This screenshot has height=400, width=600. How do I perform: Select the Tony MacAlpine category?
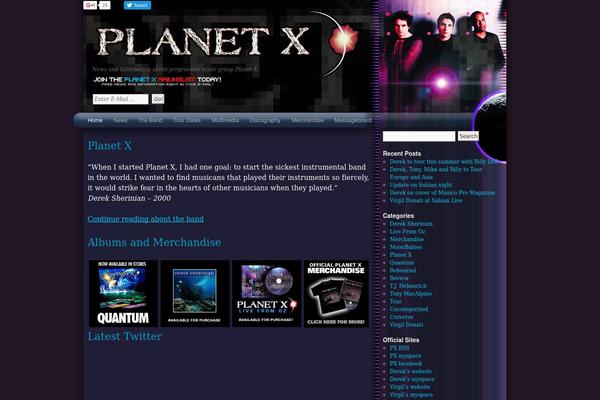pos(411,294)
